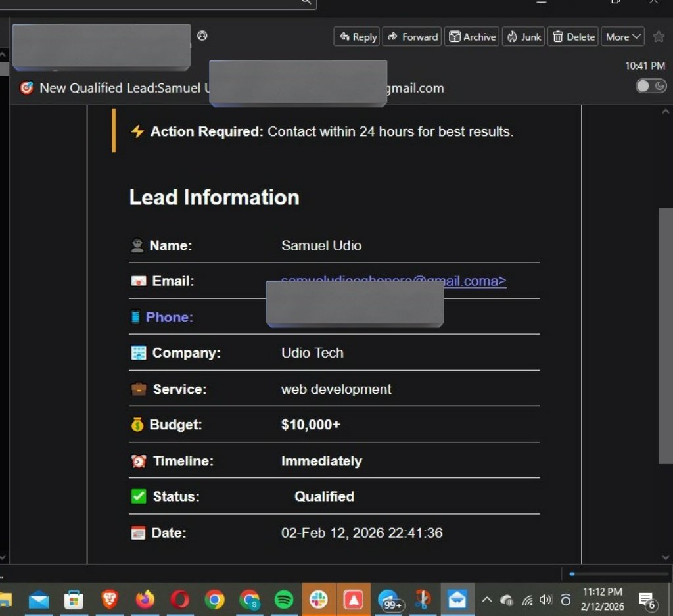673x616 pixels.
Task: Open Microsoft Store from the taskbar
Action: (x=74, y=600)
